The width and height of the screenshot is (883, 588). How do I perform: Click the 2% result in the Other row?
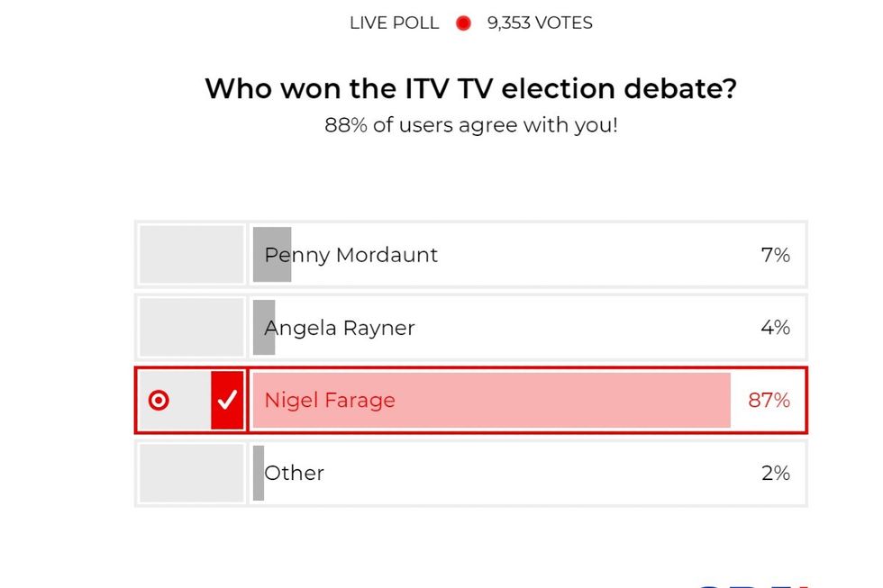tap(775, 474)
